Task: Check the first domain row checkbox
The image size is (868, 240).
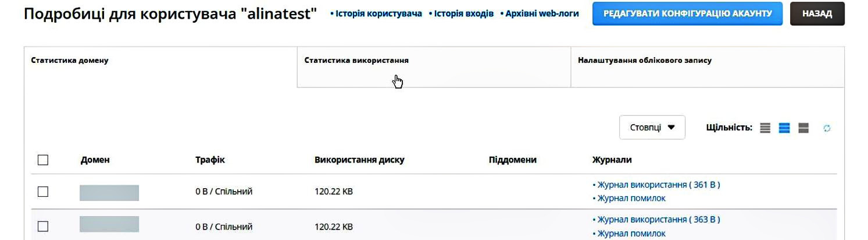Action: tap(43, 191)
